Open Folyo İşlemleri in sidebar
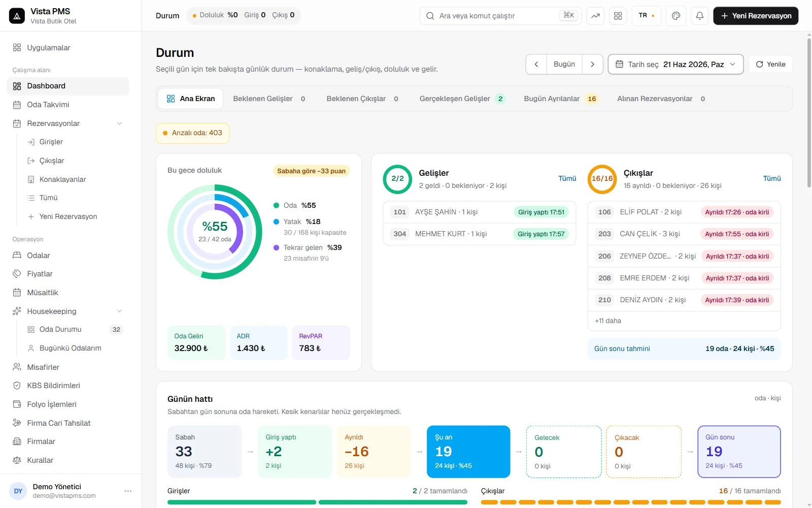Screen dimensions: 812x508 (68, 404)
